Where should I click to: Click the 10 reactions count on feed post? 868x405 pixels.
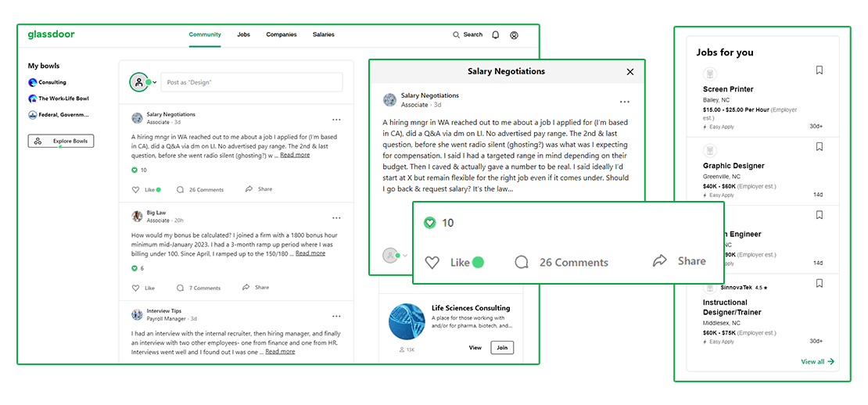point(139,170)
